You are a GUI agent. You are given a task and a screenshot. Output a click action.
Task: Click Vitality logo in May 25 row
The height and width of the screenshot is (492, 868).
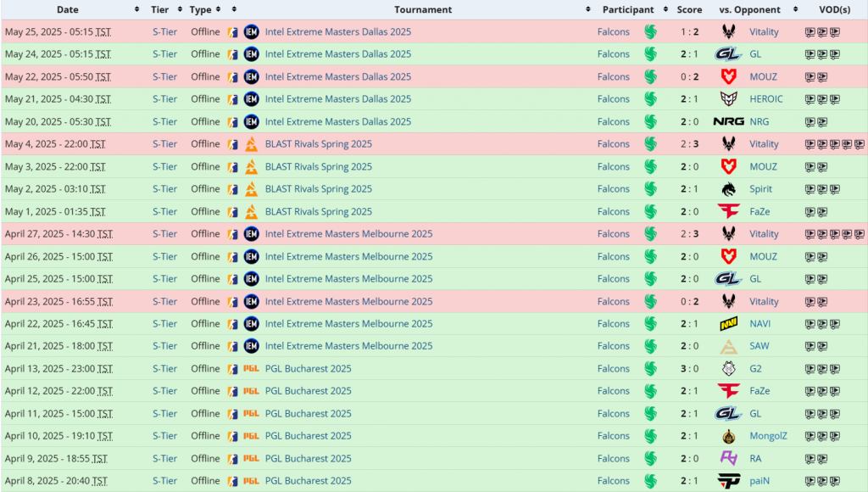pos(728,32)
